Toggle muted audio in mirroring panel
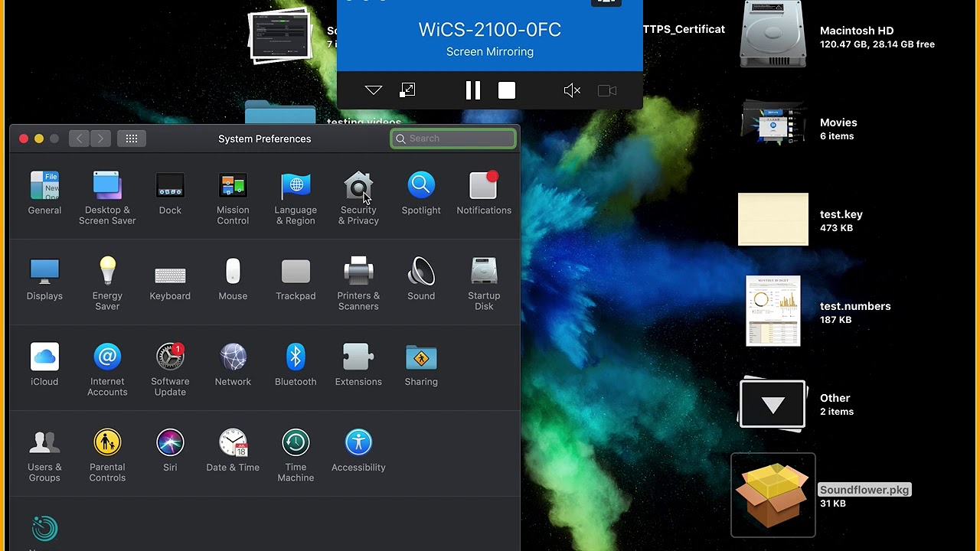This screenshot has width=980, height=551. click(x=572, y=90)
